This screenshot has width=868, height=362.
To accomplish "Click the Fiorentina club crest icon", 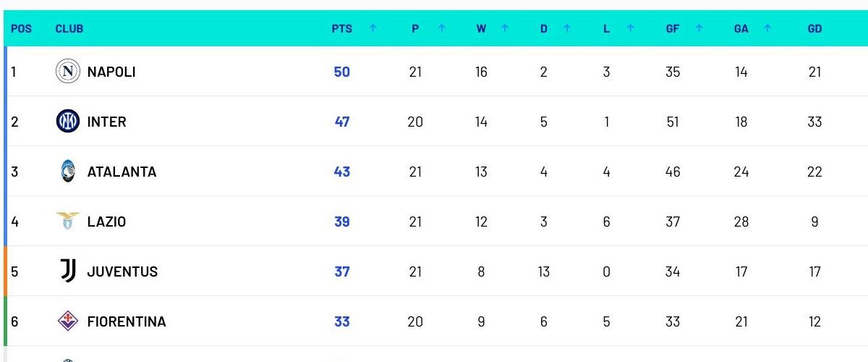I will click(68, 321).
